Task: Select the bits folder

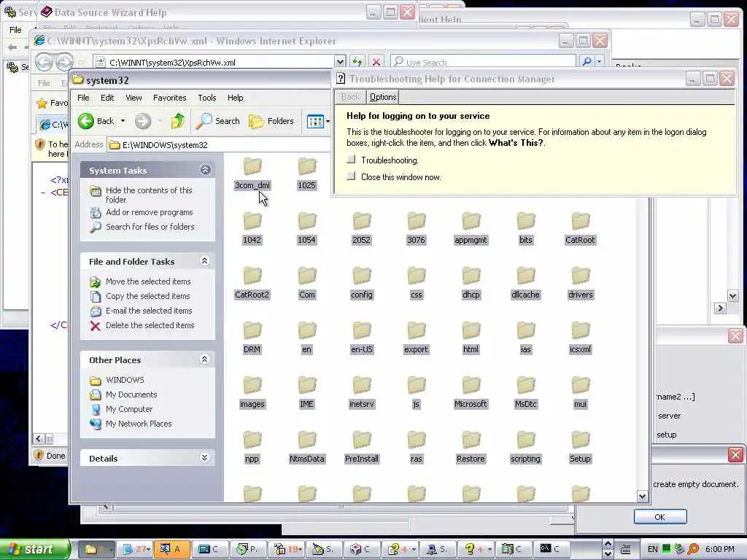Action: [x=525, y=229]
